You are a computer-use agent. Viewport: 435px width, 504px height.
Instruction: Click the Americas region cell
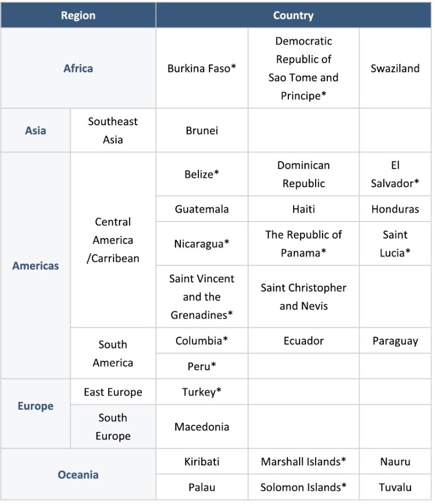pyautogui.click(x=36, y=265)
